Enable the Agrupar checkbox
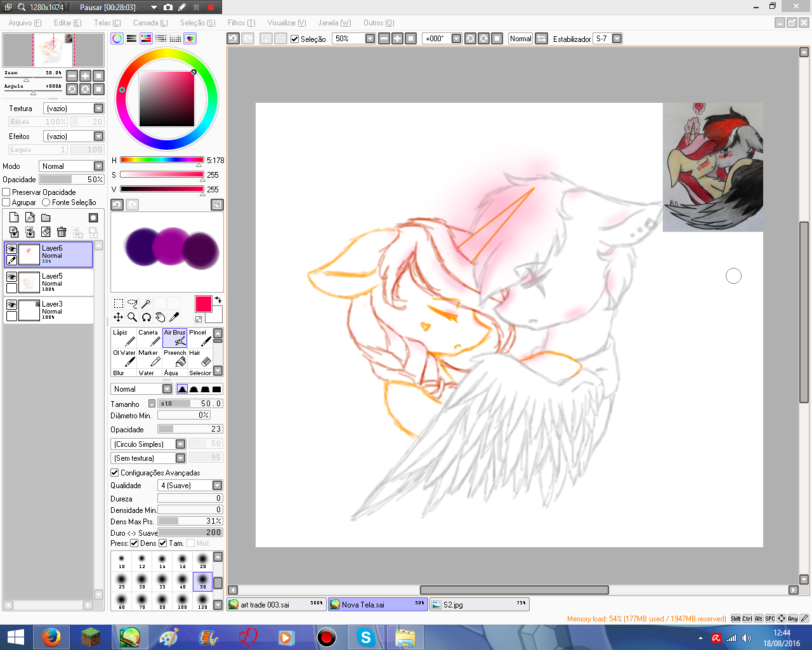This screenshot has width=812, height=650. (x=6, y=202)
